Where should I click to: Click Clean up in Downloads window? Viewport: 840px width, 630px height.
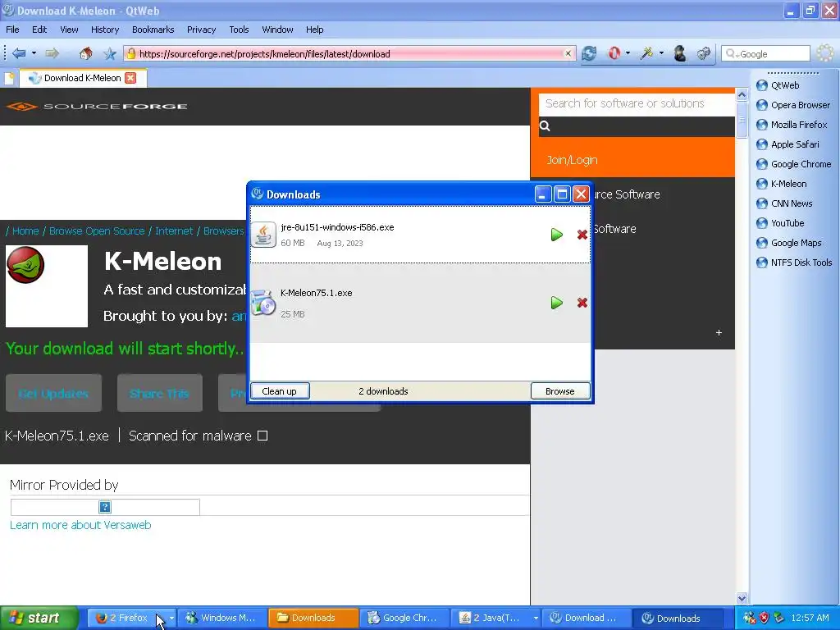point(279,391)
